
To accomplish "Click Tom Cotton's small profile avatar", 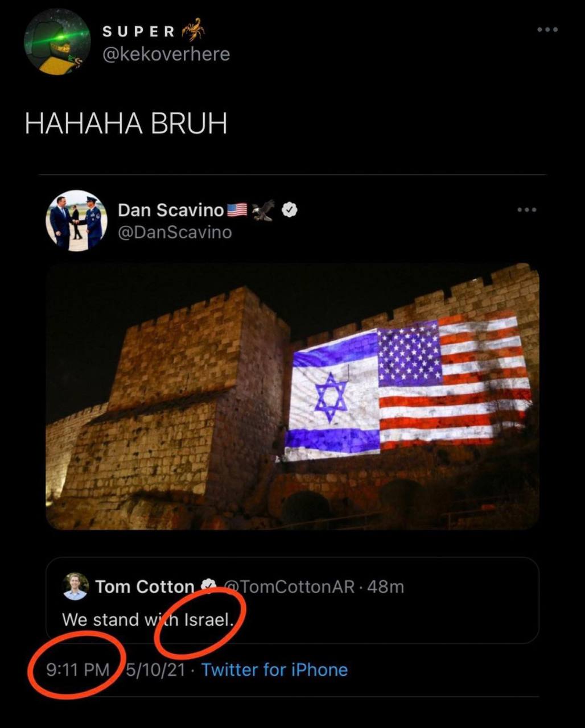I will [75, 586].
